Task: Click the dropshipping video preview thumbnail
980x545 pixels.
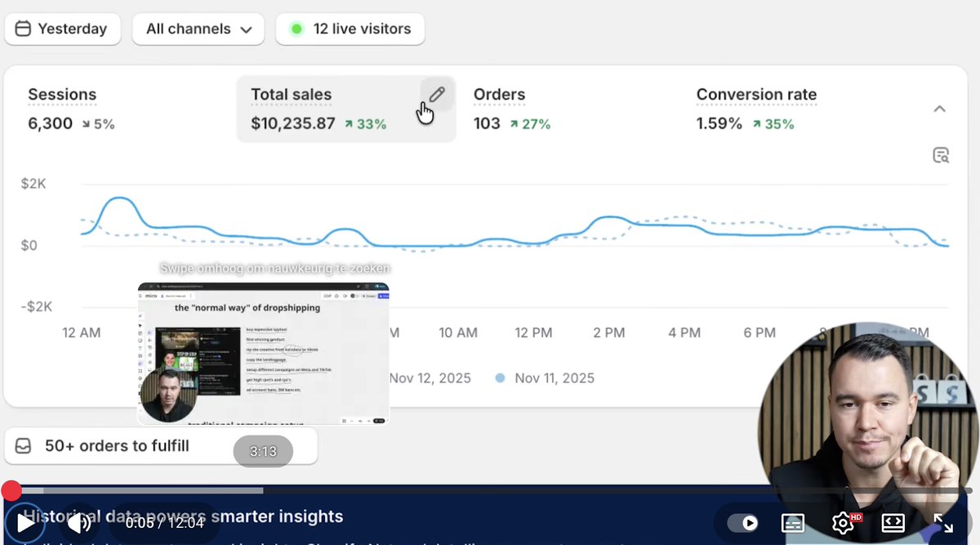Action: (264, 351)
